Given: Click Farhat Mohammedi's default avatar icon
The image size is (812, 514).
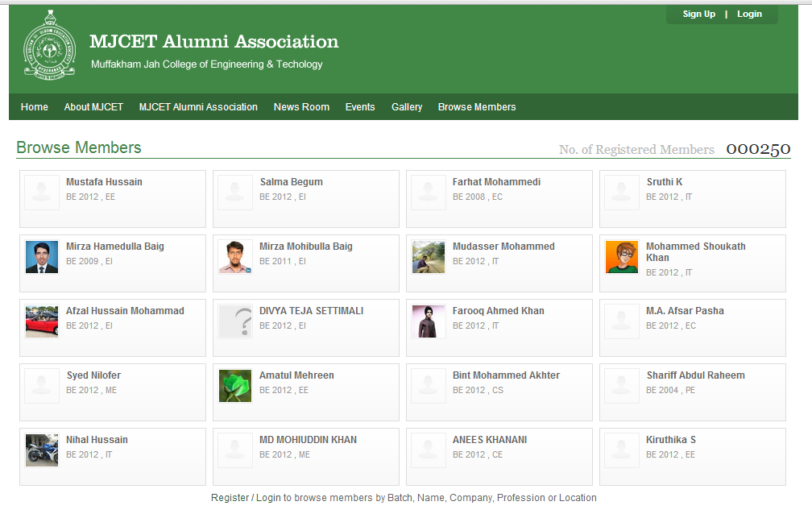Looking at the screenshot, I should click(429, 193).
